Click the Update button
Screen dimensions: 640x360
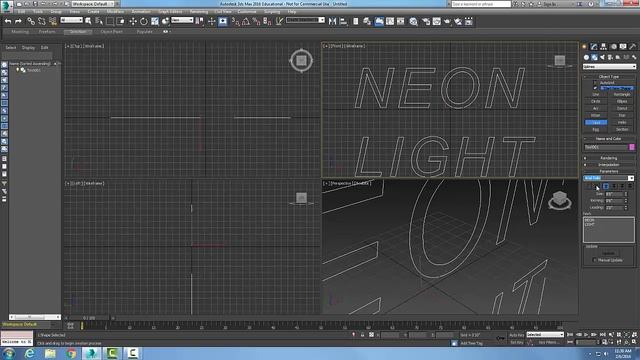pyautogui.click(x=608, y=253)
